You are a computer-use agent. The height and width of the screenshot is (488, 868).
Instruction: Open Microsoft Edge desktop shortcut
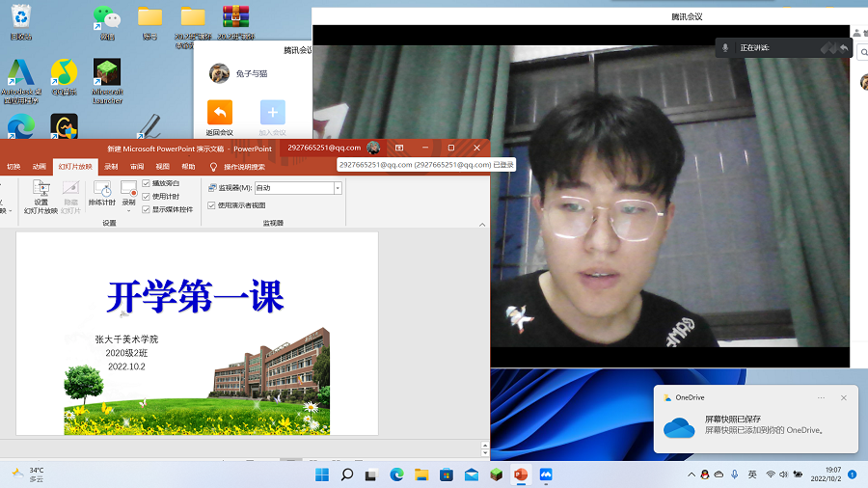21,126
